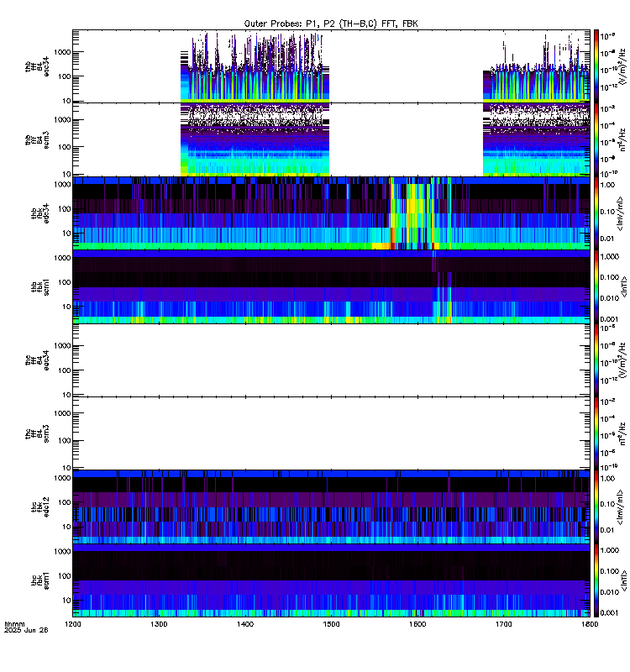The width and height of the screenshot is (630, 672).
Task: Click the first data block in thb eac34 spectrogram
Action: point(255,67)
